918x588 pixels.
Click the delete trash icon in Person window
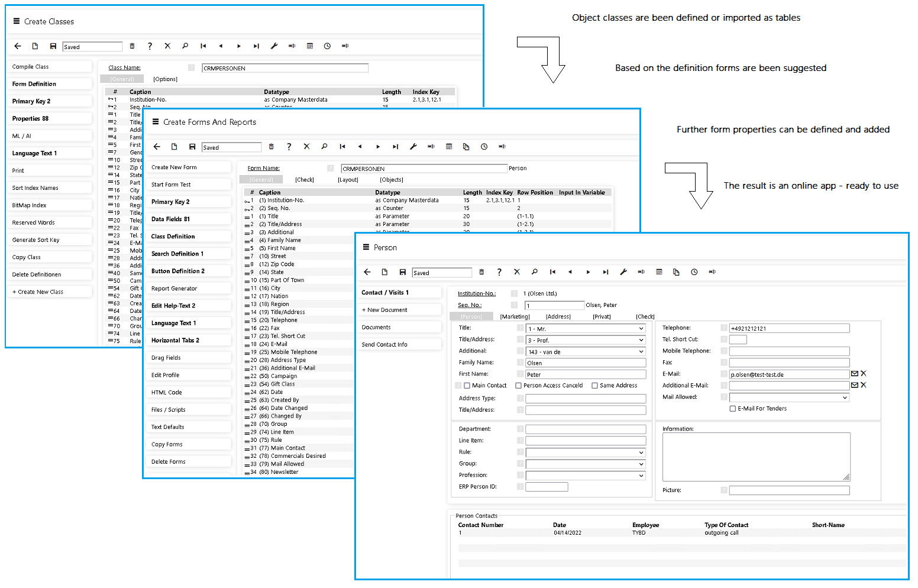click(481, 272)
